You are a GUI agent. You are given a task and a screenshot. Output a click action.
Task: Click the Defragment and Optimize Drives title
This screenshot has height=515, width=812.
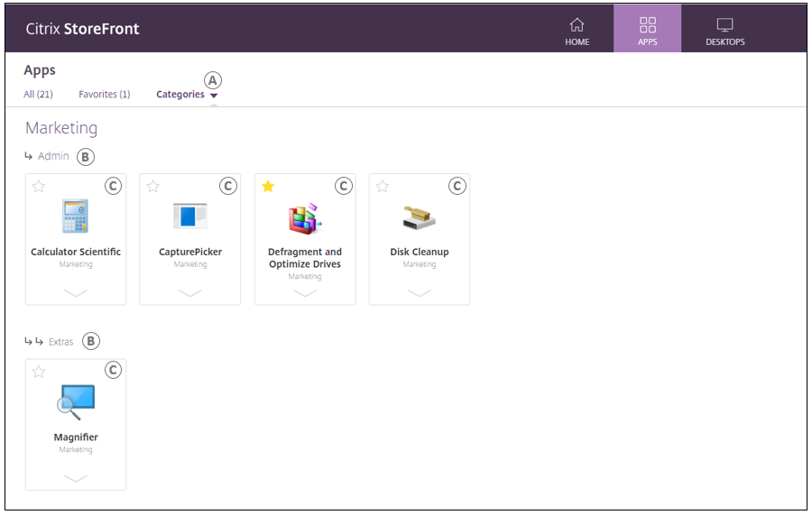click(305, 258)
